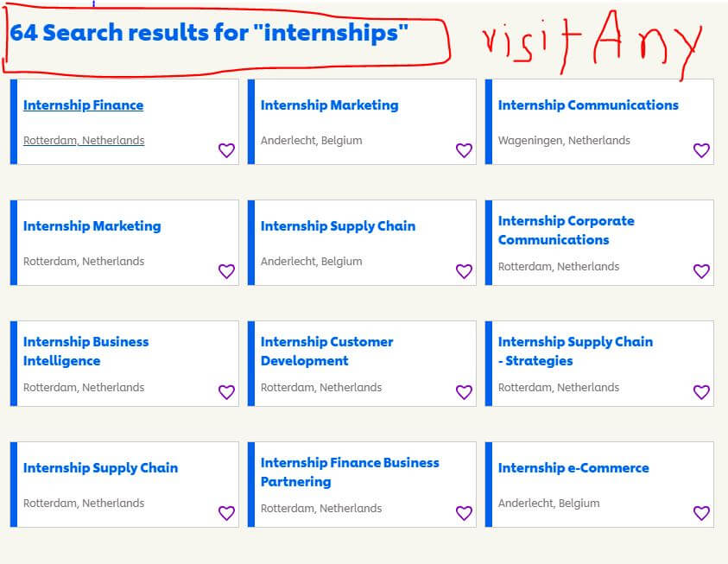Click the Rotterdam, Netherlands location under Internship Finance
728x564 pixels.
(82, 139)
